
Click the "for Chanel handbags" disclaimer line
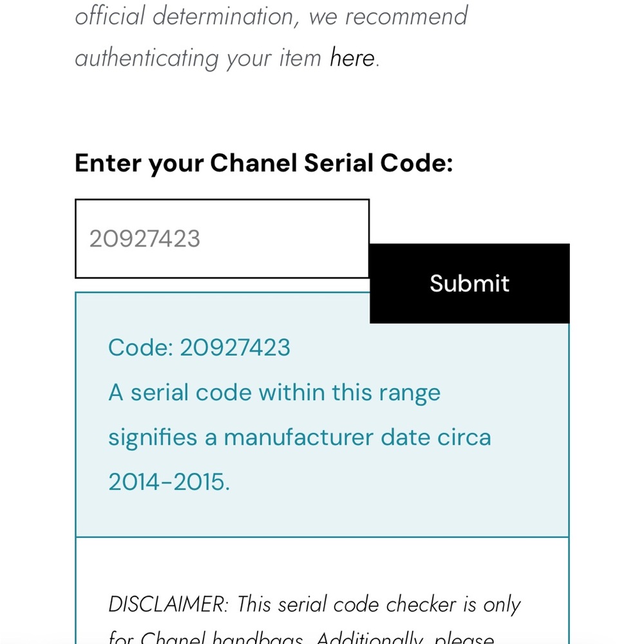[x=206, y=638]
